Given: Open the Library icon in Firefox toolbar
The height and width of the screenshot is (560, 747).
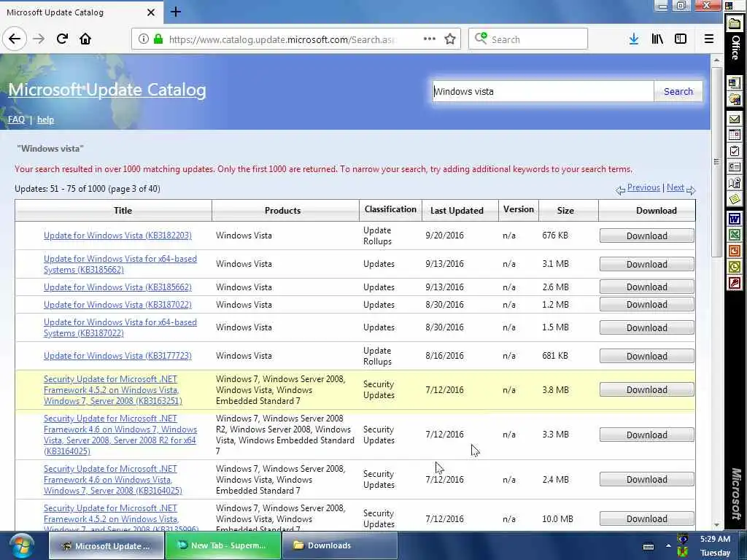Looking at the screenshot, I should [657, 39].
